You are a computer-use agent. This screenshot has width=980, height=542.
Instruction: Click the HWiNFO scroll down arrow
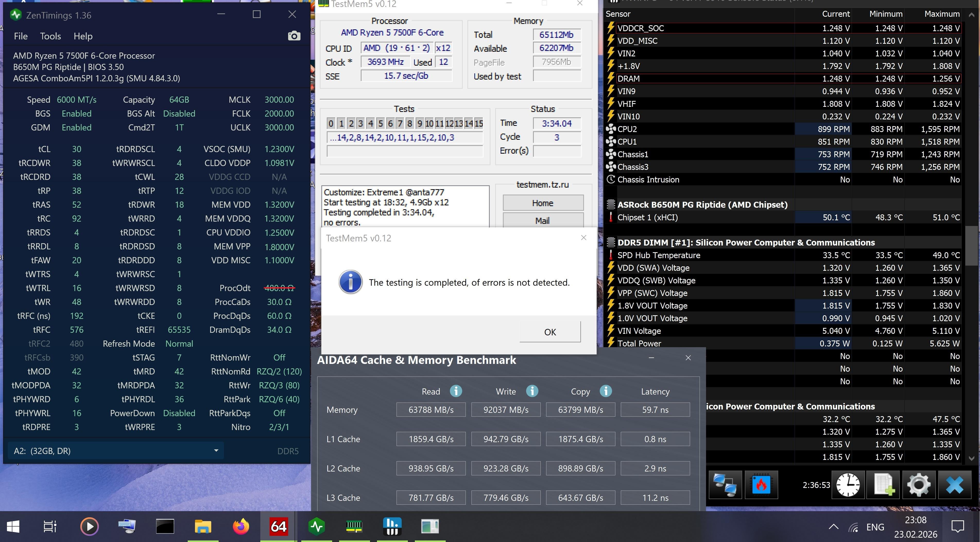(x=971, y=458)
